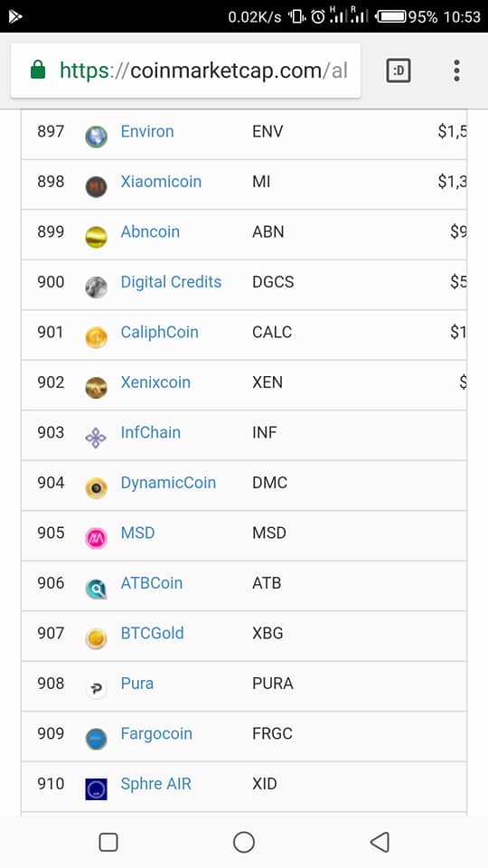This screenshot has height=868, width=488.
Task: Open the Abncoin link
Action: [150, 231]
